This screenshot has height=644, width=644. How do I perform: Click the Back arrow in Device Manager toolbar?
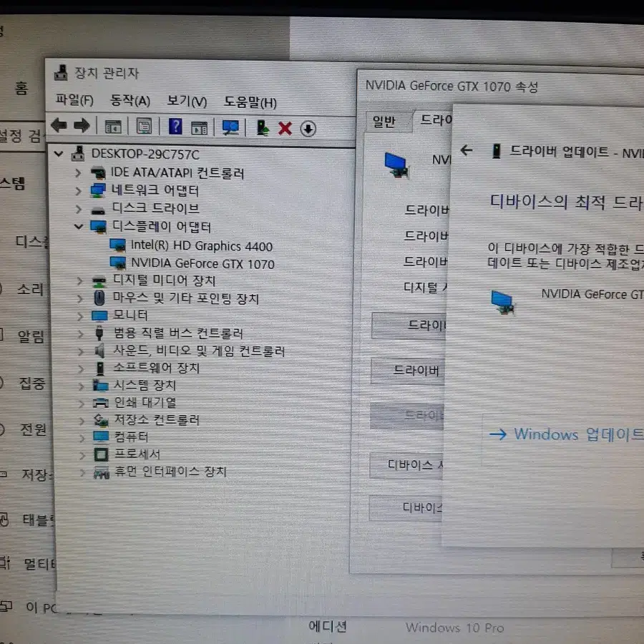pyautogui.click(x=59, y=125)
